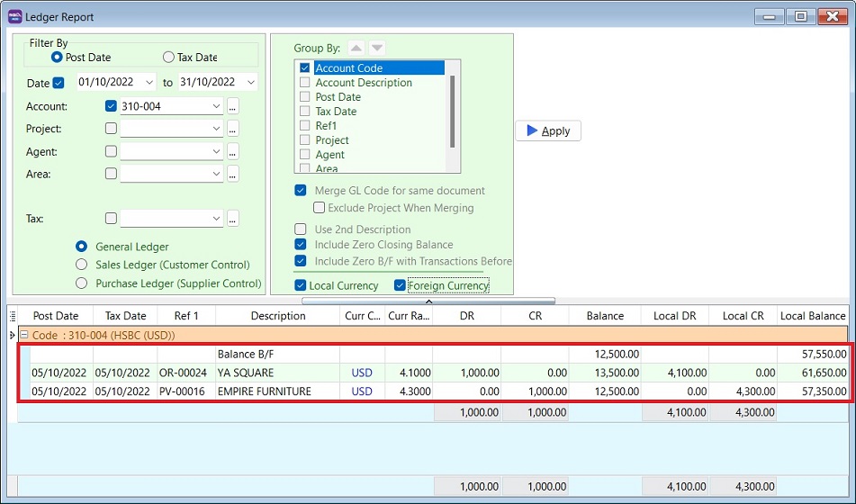Open the start date 01/10/2022 dropdown
The width and height of the screenshot is (856, 504).
pos(149,83)
